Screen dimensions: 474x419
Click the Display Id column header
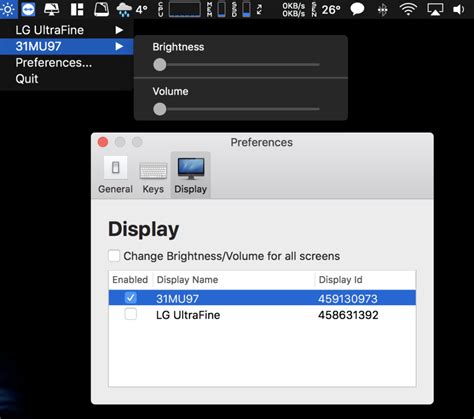[365, 280]
